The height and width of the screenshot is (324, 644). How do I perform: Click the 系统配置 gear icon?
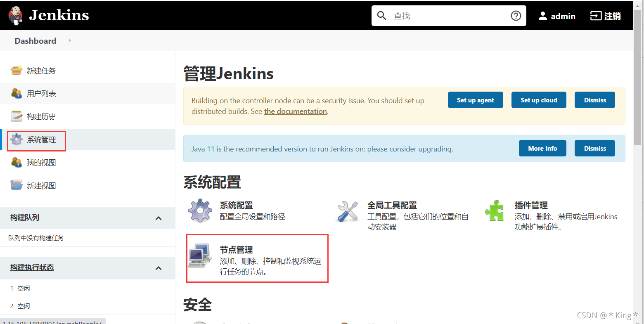tap(200, 211)
